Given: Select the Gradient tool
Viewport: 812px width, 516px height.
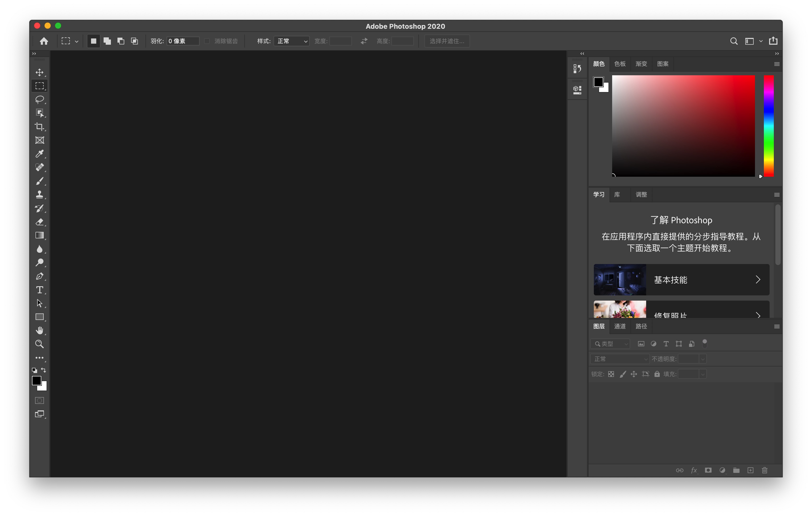Looking at the screenshot, I should pos(40,235).
